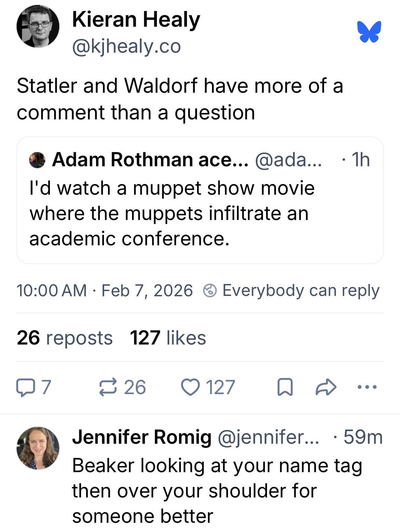Viewport: 400px width, 532px height.
Task: View the list of 127 likes
Action: tap(168, 338)
